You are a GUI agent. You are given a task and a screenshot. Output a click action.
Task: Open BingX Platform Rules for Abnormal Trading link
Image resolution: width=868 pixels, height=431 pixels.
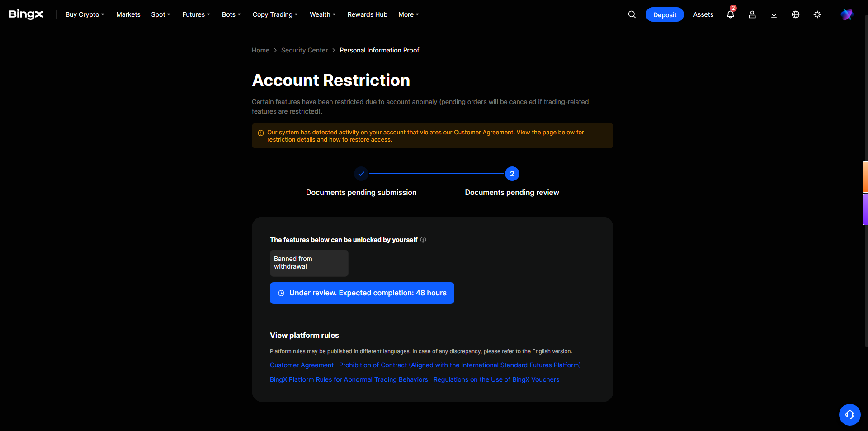(x=349, y=379)
